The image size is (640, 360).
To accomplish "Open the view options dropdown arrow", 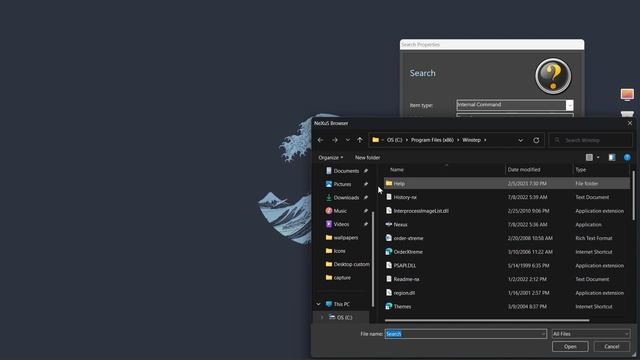I will click(598, 157).
